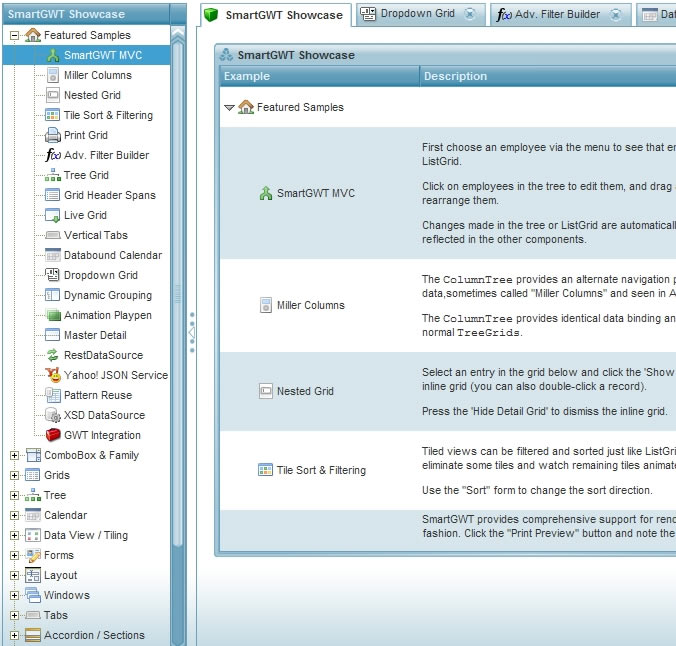This screenshot has width=676, height=646.
Task: Expand the ComboBox & Family folder
Action: click(x=14, y=455)
